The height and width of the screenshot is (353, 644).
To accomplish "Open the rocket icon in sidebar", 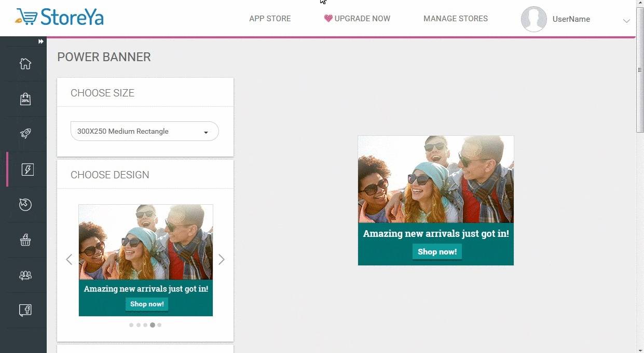I will click(25, 133).
